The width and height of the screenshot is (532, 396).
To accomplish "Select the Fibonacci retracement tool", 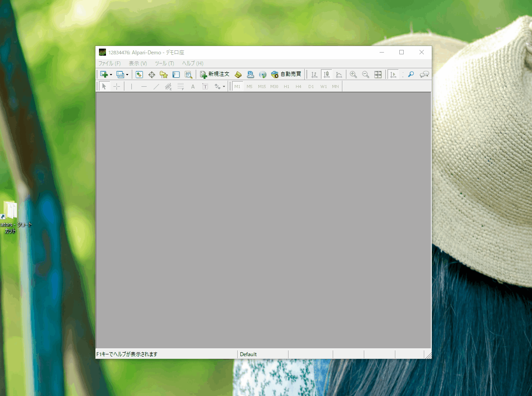I will 180,86.
